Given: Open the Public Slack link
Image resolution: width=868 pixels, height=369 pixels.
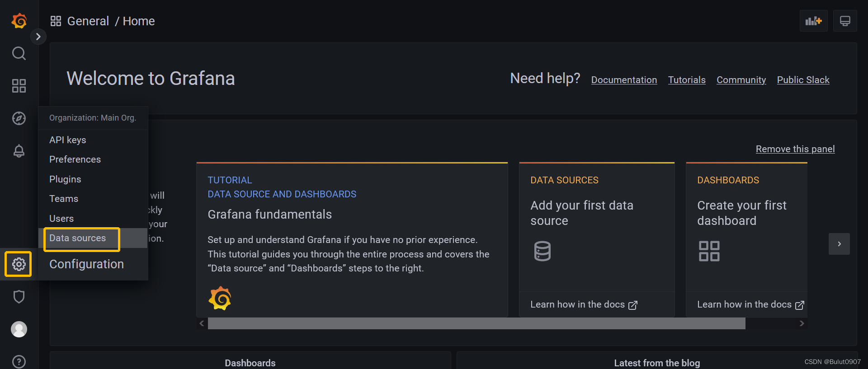Looking at the screenshot, I should pos(803,80).
